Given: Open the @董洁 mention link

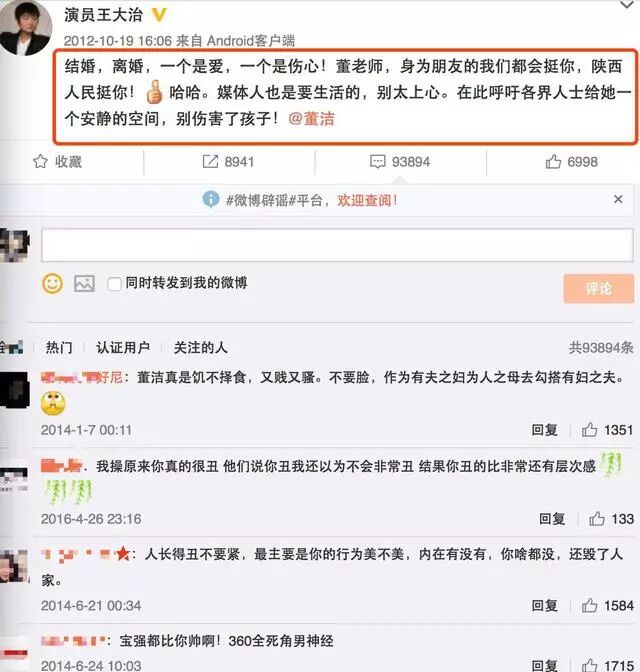Looking at the screenshot, I should [x=311, y=119].
